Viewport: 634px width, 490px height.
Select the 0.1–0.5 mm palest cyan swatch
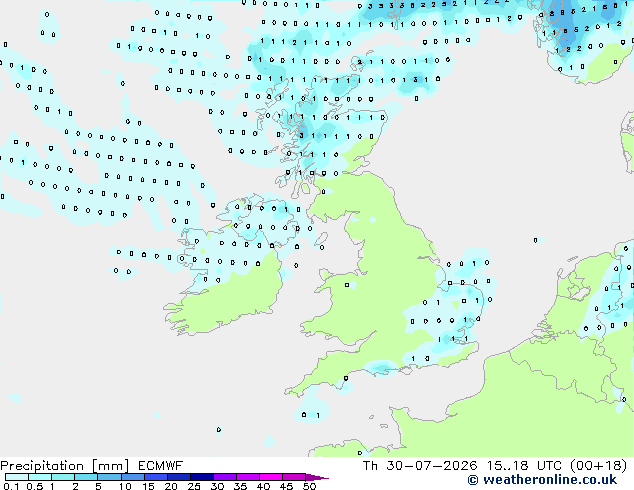click(x=17, y=477)
